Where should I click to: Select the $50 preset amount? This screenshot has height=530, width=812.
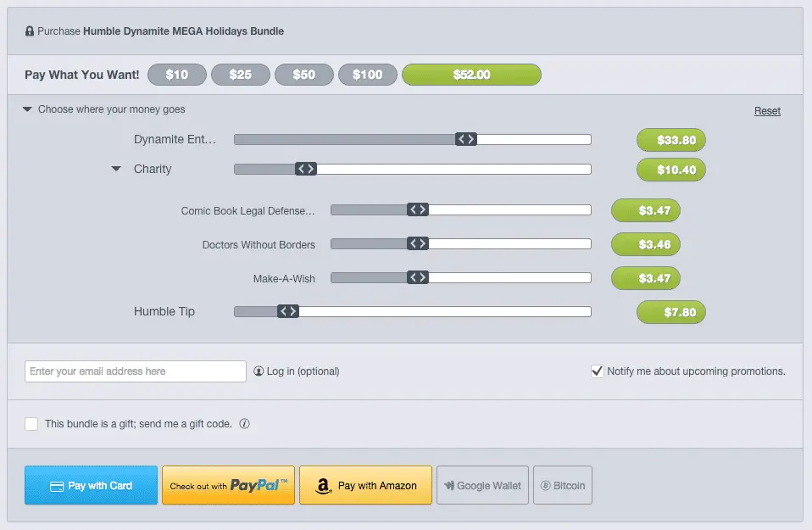click(x=304, y=75)
